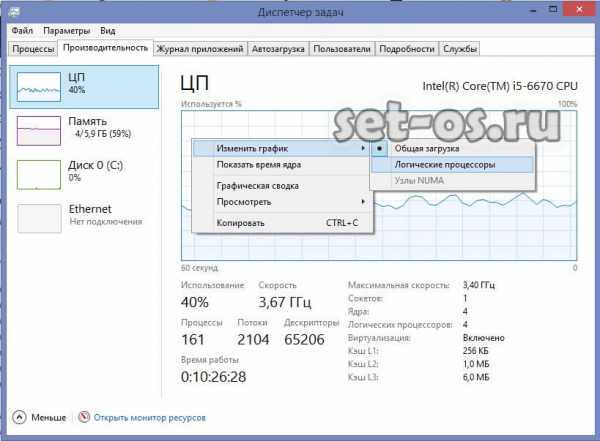The height and width of the screenshot is (441, 600).
Task: Click the 65206 descriptors value
Action: (x=304, y=340)
